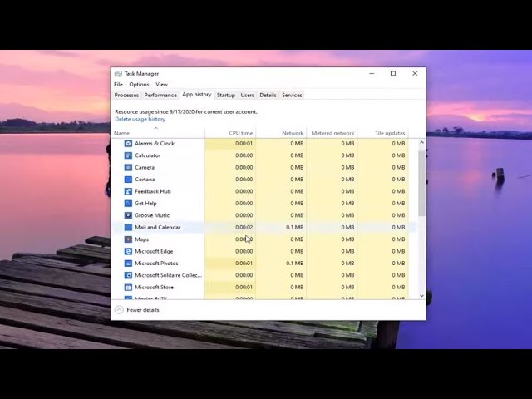
Task: Click Mail and Calendar Network 0.1 MB
Action: coord(294,227)
